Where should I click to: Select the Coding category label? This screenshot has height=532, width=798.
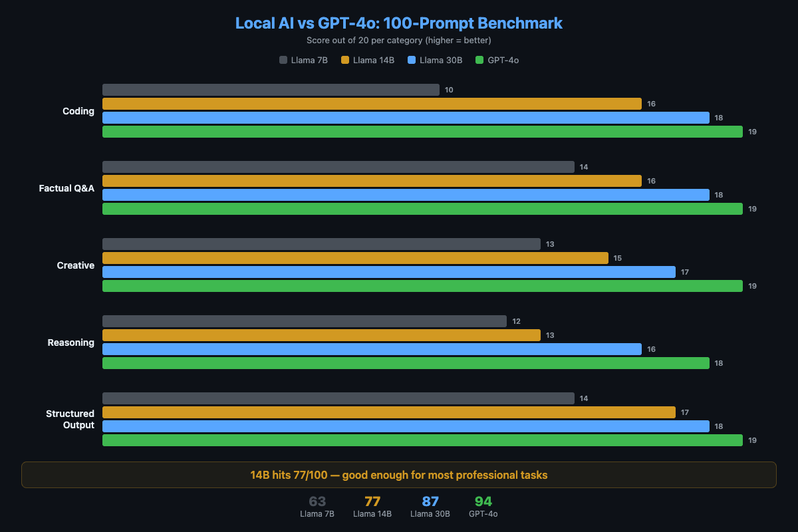pos(78,111)
